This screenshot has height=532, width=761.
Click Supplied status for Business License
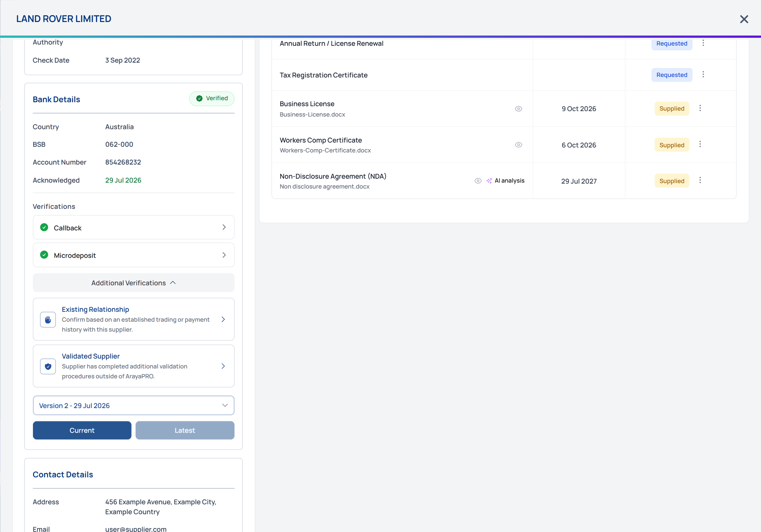click(x=672, y=109)
